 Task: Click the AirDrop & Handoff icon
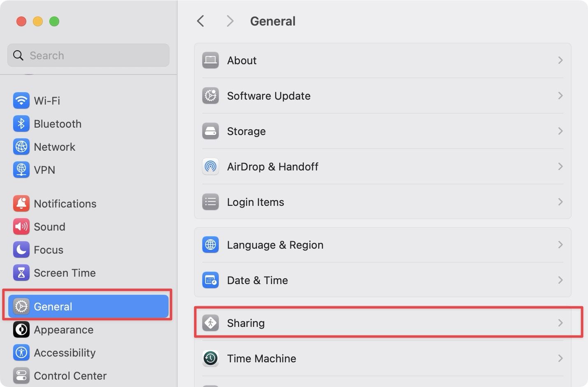(x=210, y=166)
